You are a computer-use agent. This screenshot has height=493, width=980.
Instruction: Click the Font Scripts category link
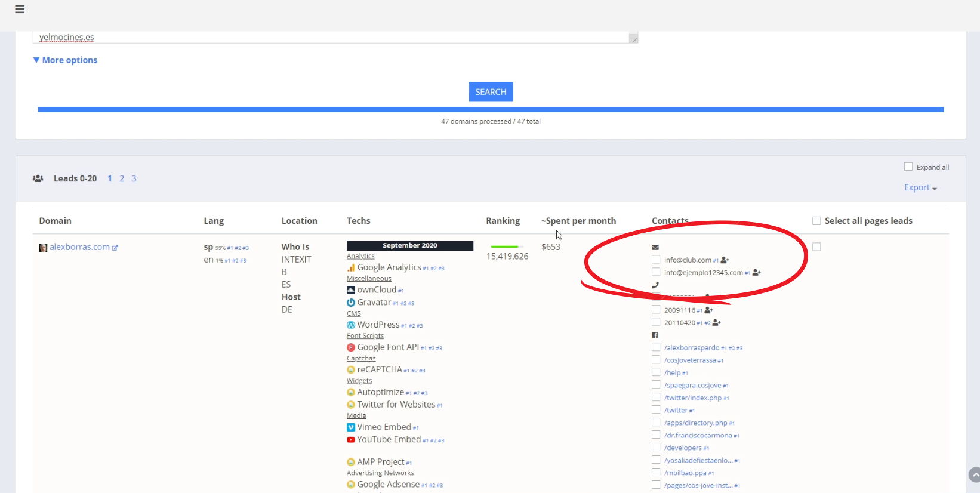(x=365, y=336)
